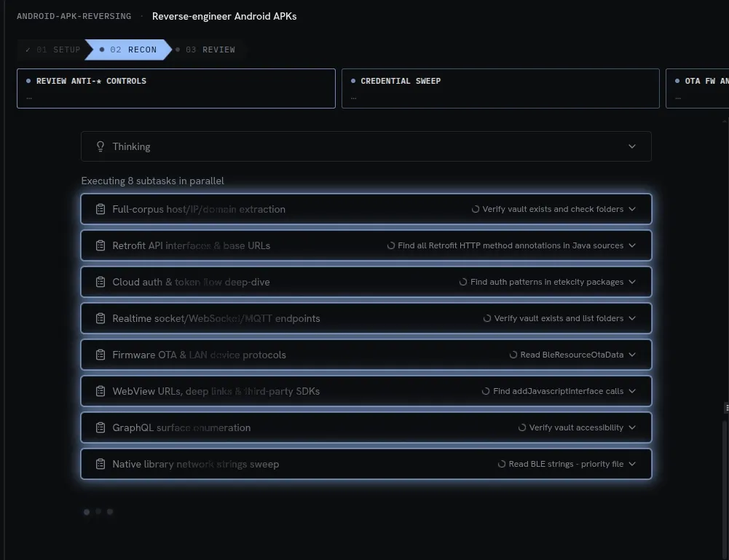Screen dimensions: 729x560
Task: Expand Native library network strings chevron
Action: tap(632, 464)
